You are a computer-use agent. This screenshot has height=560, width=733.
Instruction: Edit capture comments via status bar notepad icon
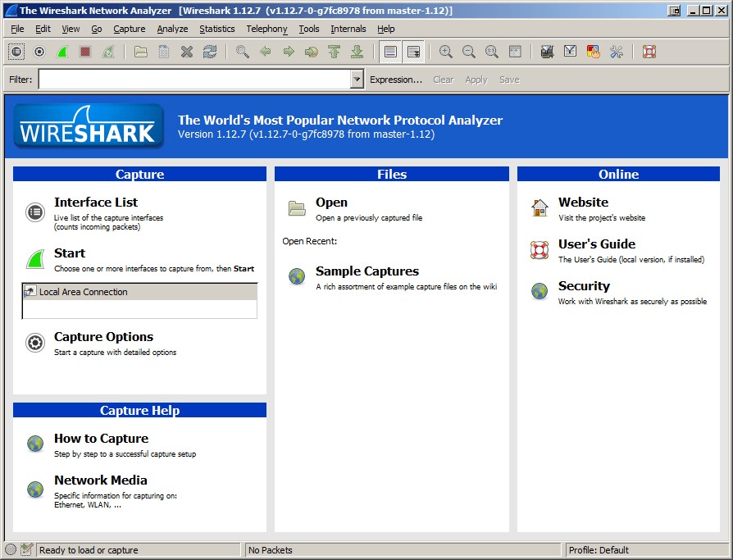26,549
